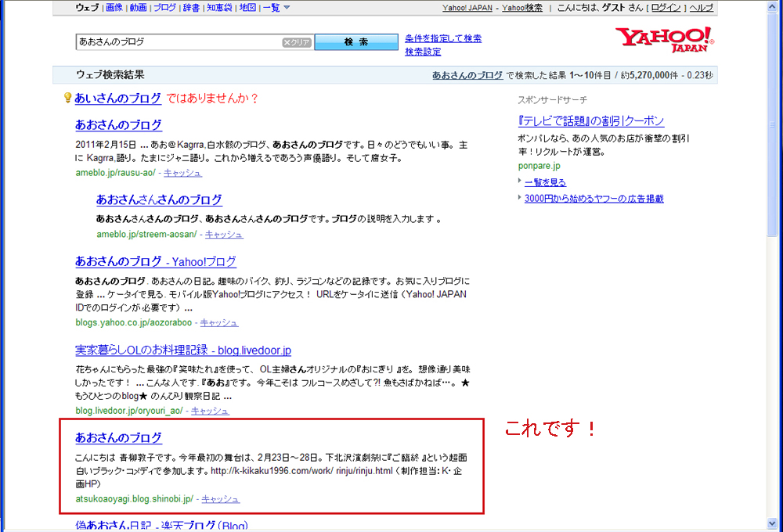The width and height of the screenshot is (783, 532).
Task: Open 条件を指定して検索 advanced search link
Action: click(x=443, y=38)
